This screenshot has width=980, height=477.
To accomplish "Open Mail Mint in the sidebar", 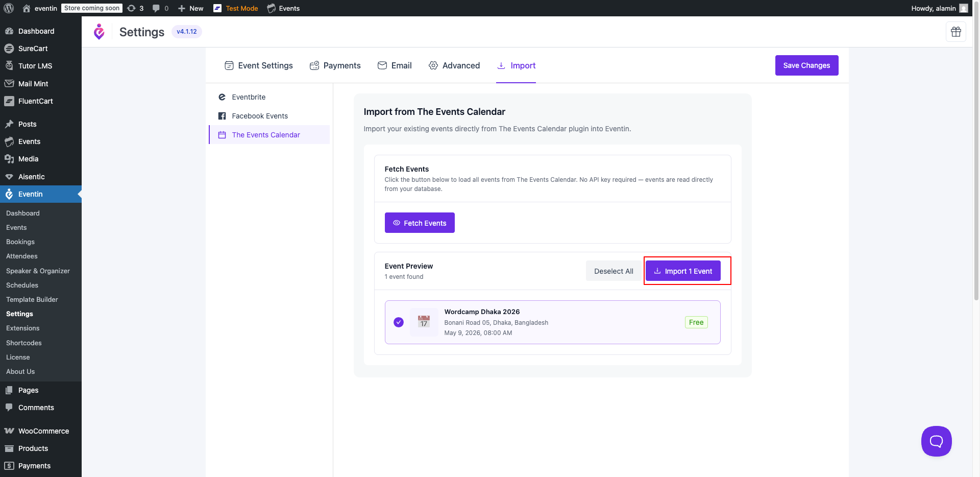I will [x=41, y=84].
